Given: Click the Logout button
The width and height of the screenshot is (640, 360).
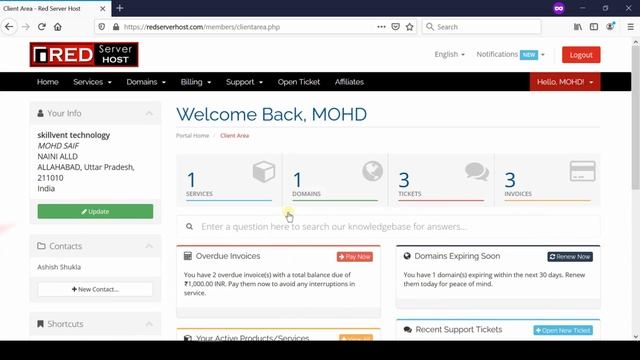Looking at the screenshot, I should pyautogui.click(x=581, y=55).
